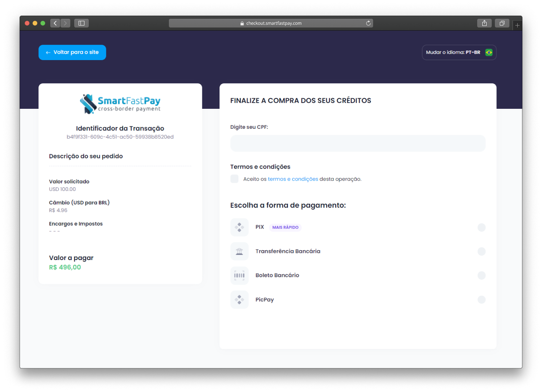Click the PIX payment icon
542x392 pixels.
point(239,227)
